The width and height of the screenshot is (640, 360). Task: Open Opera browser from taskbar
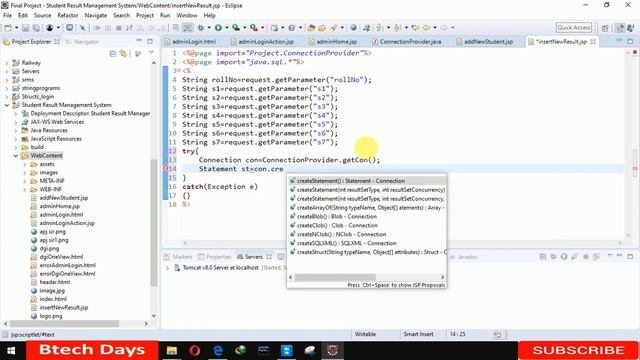pyautogui.click(x=195, y=350)
